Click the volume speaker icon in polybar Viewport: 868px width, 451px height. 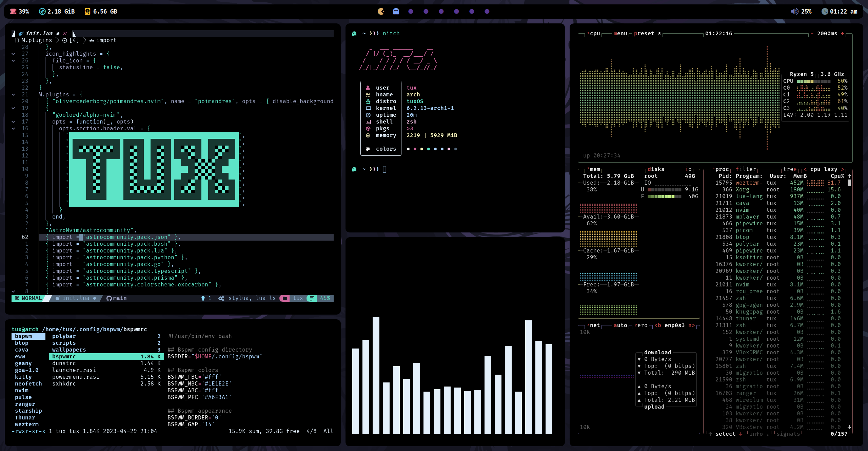click(x=794, y=12)
